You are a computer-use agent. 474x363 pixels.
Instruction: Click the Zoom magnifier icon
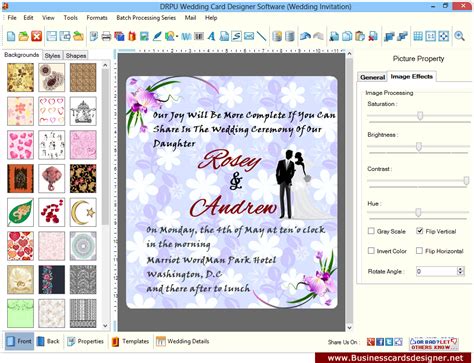(x=459, y=36)
